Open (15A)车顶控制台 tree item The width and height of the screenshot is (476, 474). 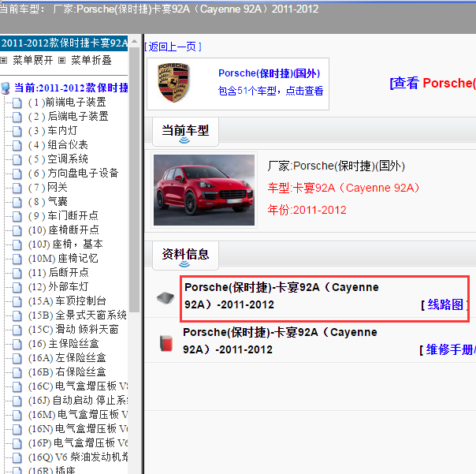pyautogui.click(x=67, y=300)
